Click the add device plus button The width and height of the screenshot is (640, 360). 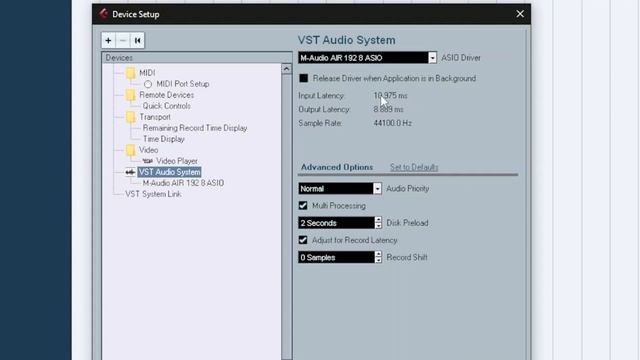click(108, 40)
